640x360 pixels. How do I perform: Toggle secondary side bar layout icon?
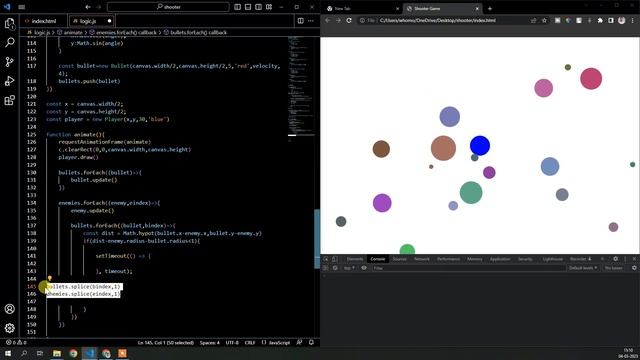click(259, 7)
